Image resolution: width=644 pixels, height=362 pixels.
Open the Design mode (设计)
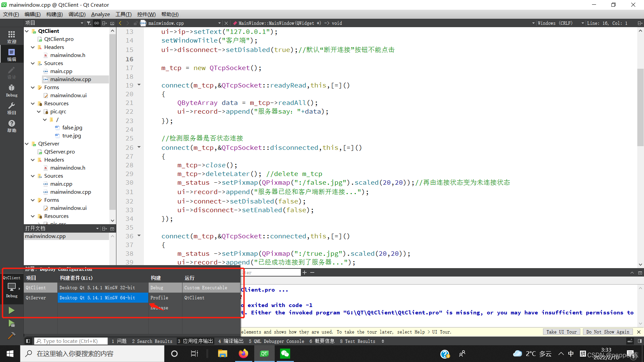[x=12, y=72]
